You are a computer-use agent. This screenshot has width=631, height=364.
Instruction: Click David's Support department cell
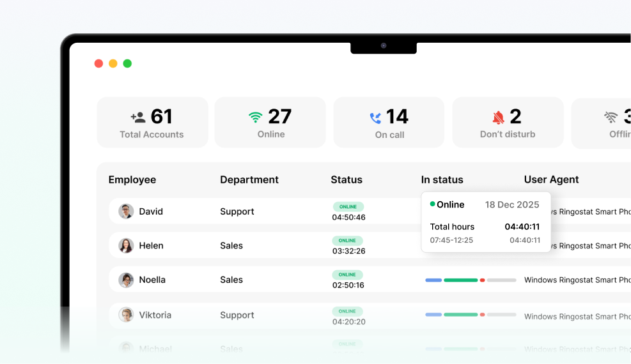237,212
